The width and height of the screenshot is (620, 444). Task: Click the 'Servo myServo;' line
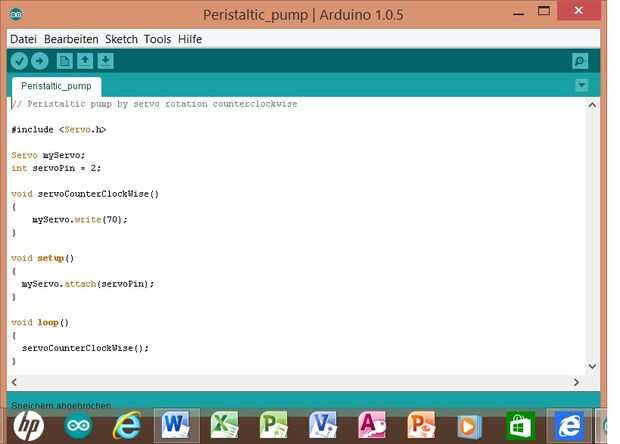click(48, 155)
